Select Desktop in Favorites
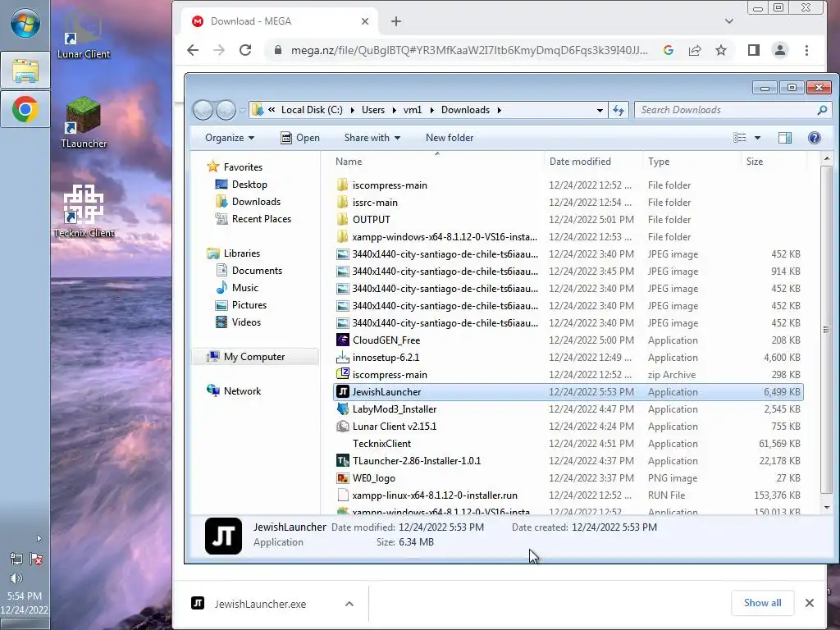The image size is (840, 630). point(241,185)
